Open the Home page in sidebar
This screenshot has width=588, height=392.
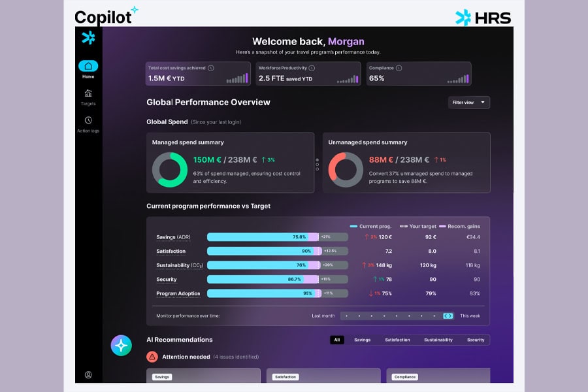pos(88,66)
